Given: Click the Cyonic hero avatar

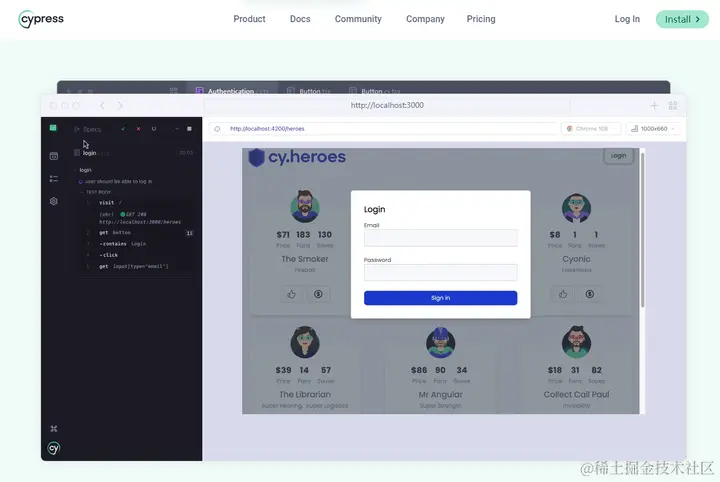Looking at the screenshot, I should [576, 208].
